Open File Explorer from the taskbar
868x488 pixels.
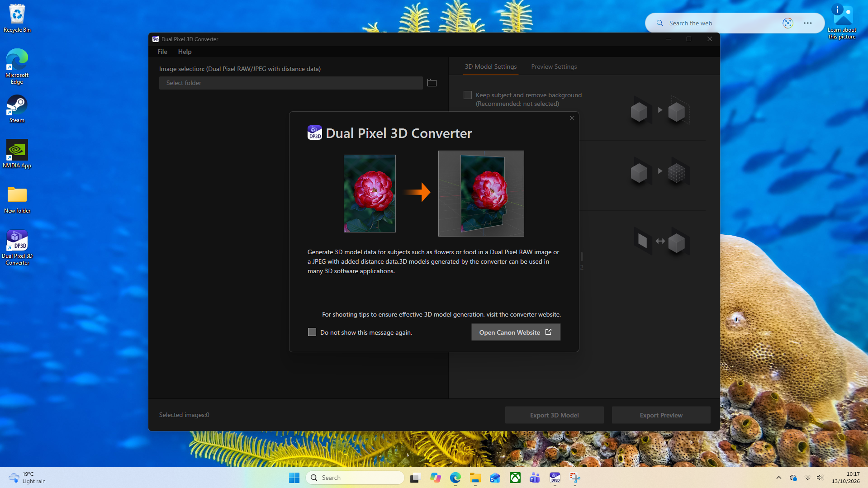[475, 478]
